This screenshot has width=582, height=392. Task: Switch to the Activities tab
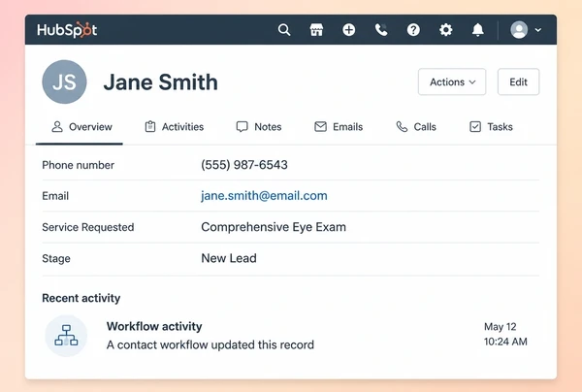(174, 127)
